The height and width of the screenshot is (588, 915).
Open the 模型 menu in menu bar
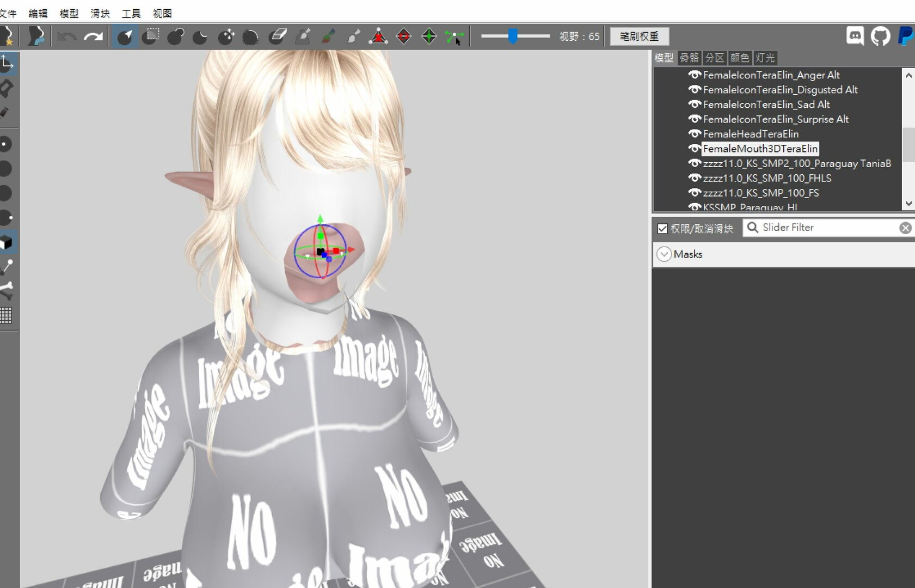pyautogui.click(x=69, y=13)
